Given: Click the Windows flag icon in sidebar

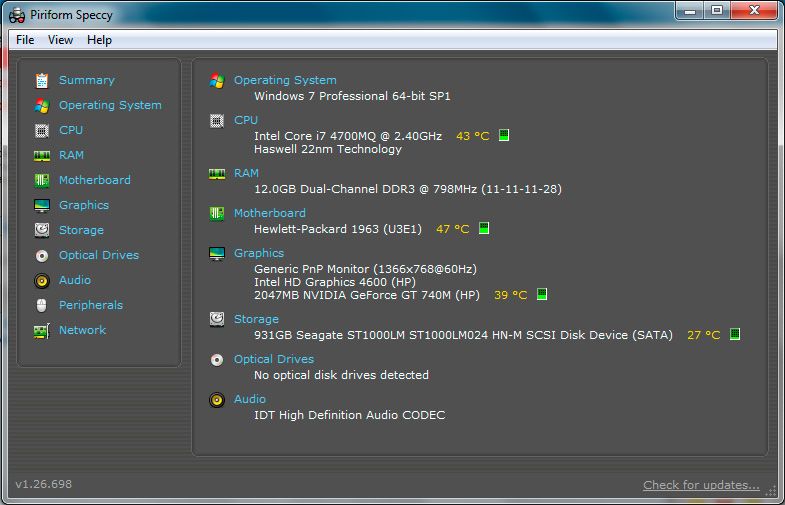Looking at the screenshot, I should coord(42,106).
